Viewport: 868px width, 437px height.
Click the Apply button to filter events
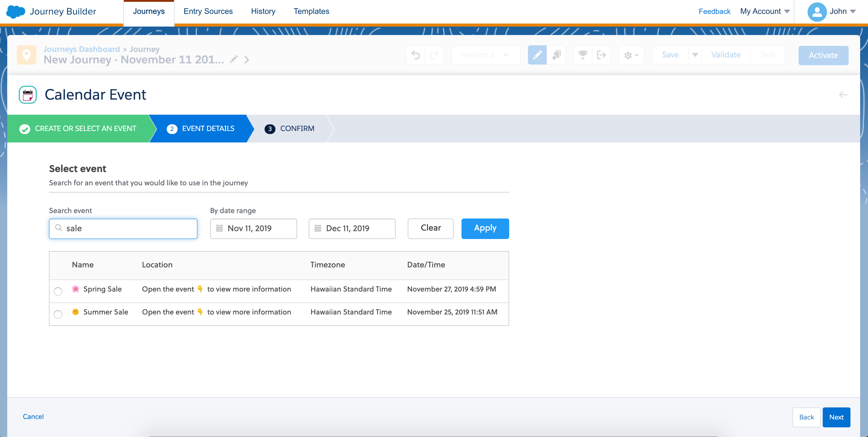484,228
